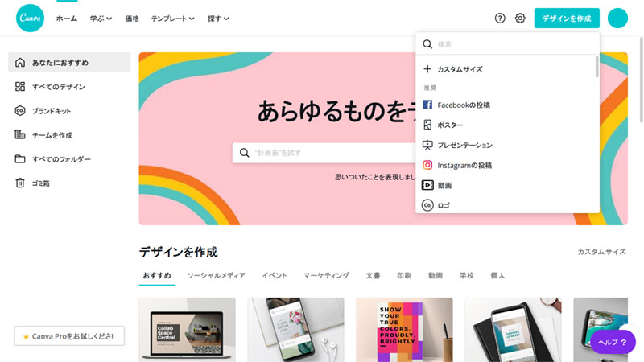Click the plus icon for カスタムサイズ
This screenshot has height=362, width=644.
pyautogui.click(x=427, y=69)
